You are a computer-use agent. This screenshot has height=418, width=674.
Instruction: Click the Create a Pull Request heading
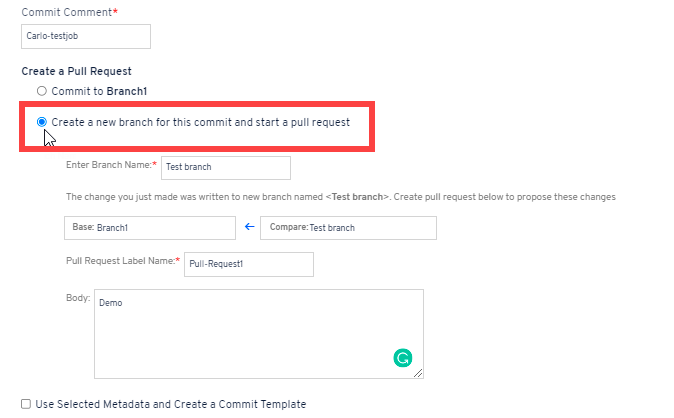(x=76, y=72)
